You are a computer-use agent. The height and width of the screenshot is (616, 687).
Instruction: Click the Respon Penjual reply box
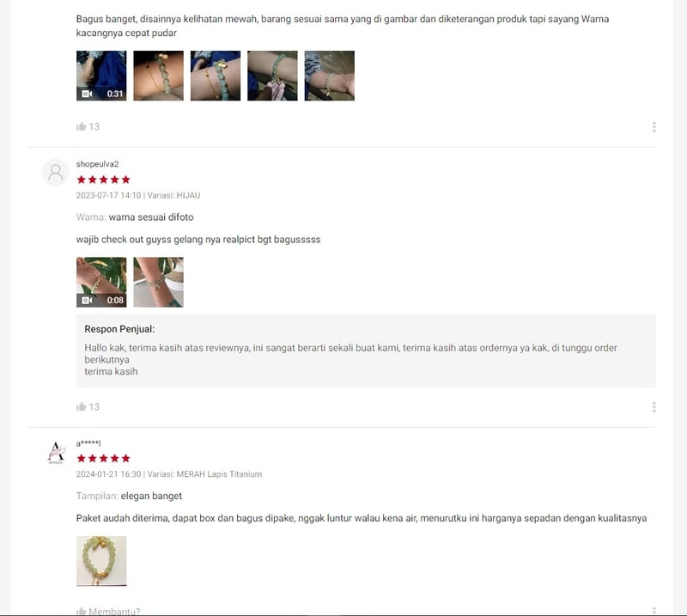click(366, 351)
